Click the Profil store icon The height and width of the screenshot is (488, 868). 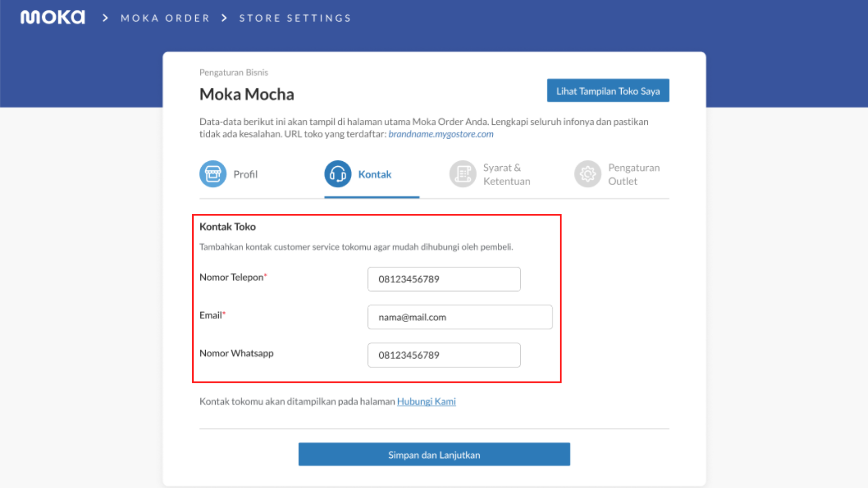tap(212, 174)
